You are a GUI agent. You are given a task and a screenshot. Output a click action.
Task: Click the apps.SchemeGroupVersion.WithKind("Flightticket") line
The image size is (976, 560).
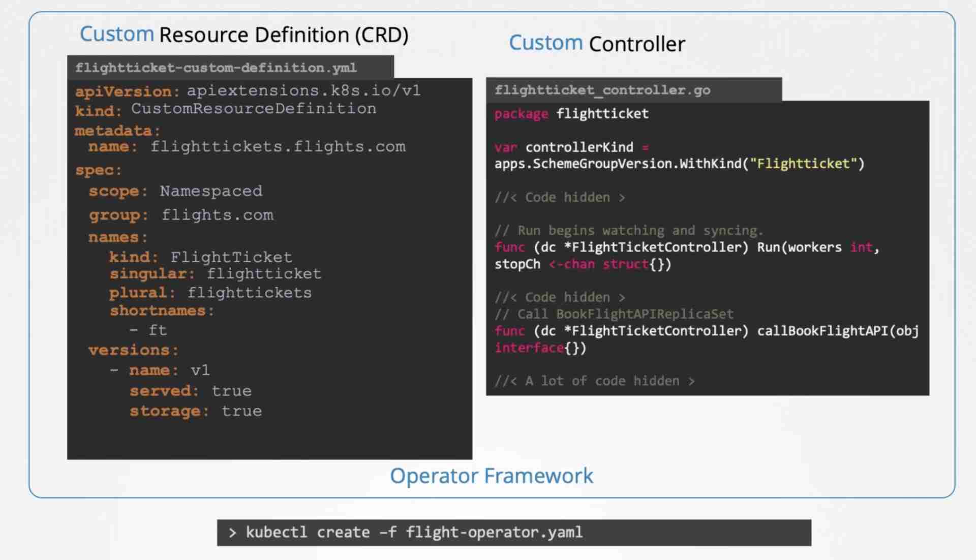pos(679,164)
